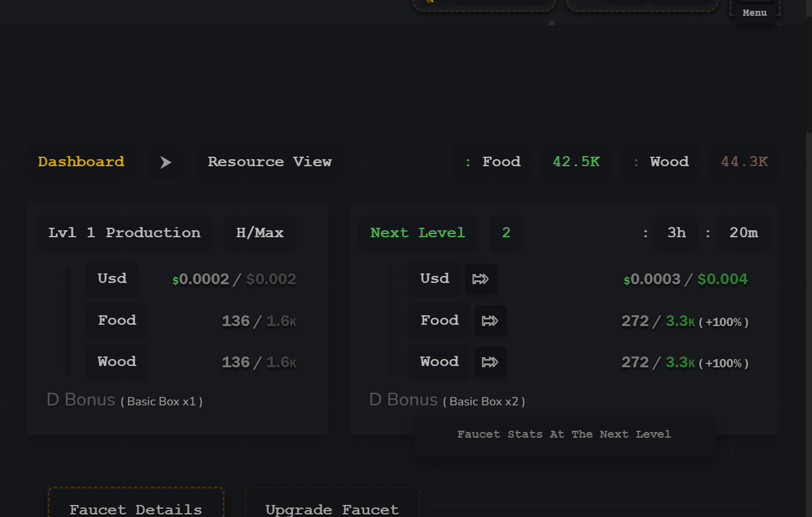Click the Lvl 1 Production heading
The width and height of the screenshot is (812, 517).
pos(124,233)
